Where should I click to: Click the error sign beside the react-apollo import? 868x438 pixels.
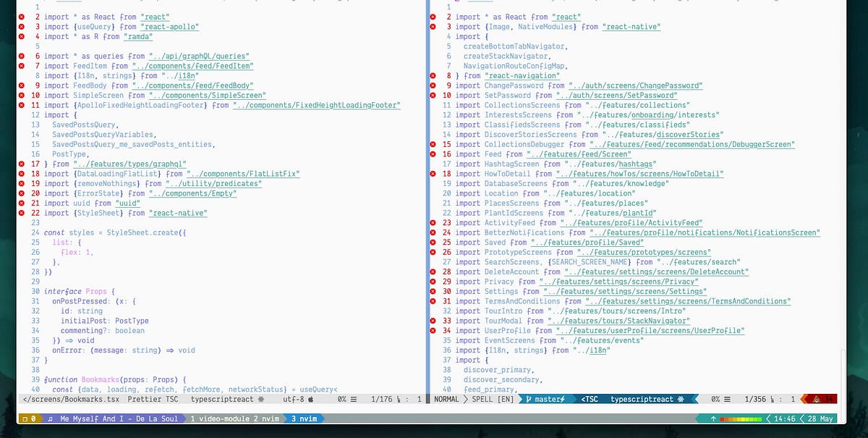[21, 27]
